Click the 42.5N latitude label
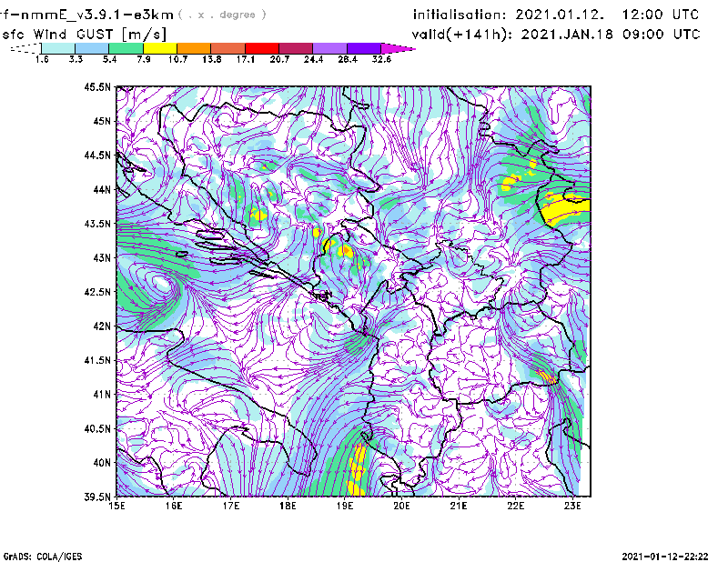728x562 pixels. click(97, 292)
